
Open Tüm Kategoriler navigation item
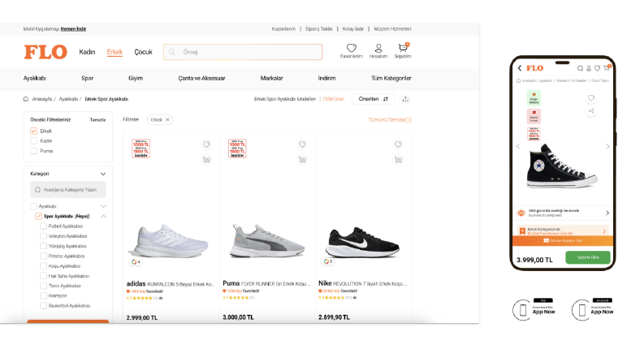[x=391, y=78]
